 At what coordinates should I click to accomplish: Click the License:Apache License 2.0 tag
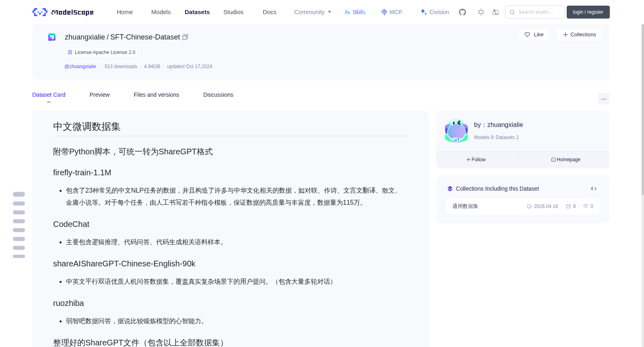pyautogui.click(x=101, y=52)
